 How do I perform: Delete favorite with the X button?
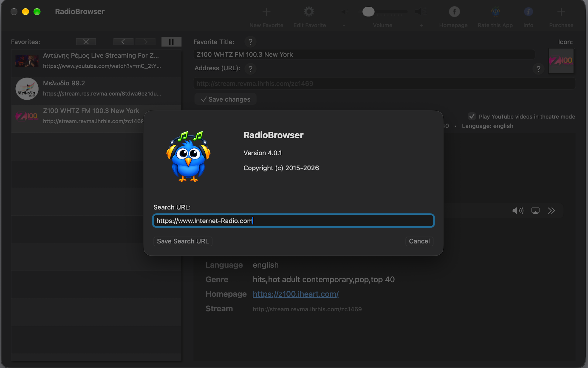click(86, 42)
